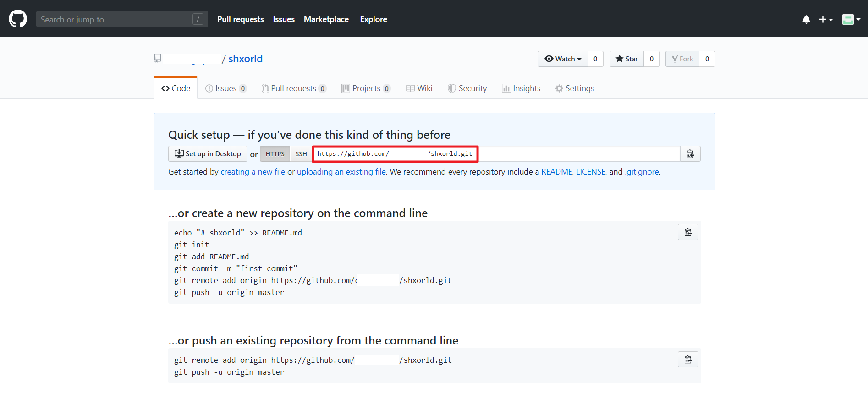Viewport: 868px width, 415px height.
Task: Open the user avatar menu
Action: click(851, 19)
